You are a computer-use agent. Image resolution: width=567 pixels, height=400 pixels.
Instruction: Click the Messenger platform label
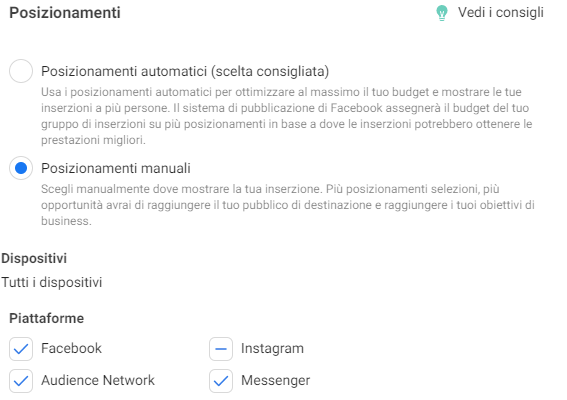click(x=276, y=380)
